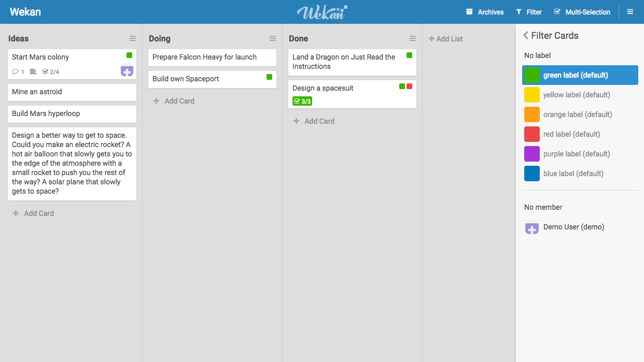
Task: Collapse the Filter Cards panel with the back chevron
Action: (525, 35)
